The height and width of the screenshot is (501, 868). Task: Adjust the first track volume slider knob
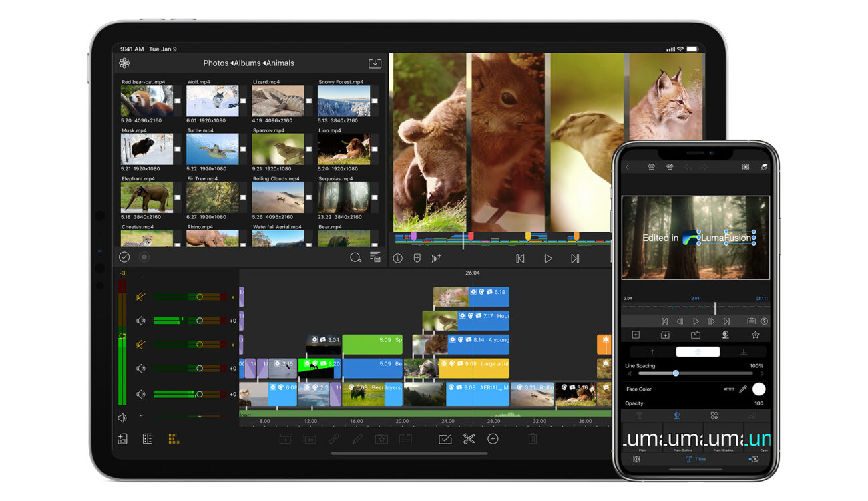pos(199,297)
